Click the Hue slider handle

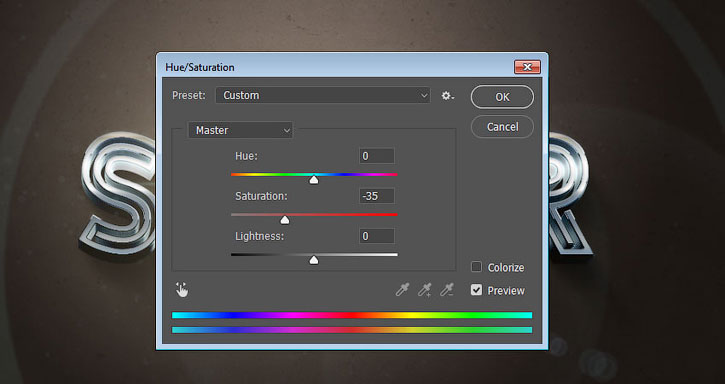pos(314,180)
